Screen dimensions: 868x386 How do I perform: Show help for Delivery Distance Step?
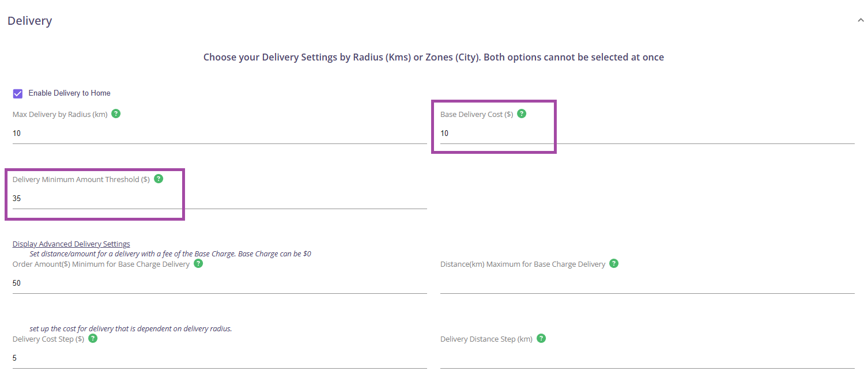click(541, 338)
